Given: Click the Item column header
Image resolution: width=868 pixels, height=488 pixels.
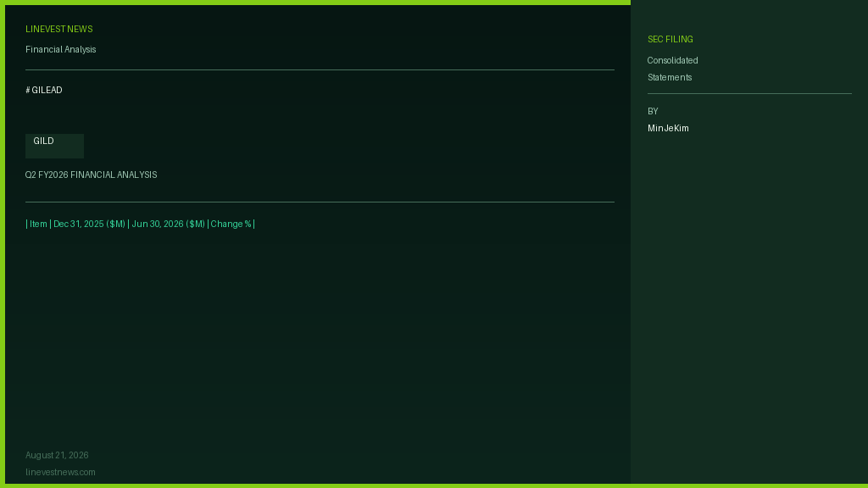Looking at the screenshot, I should 38,224.
